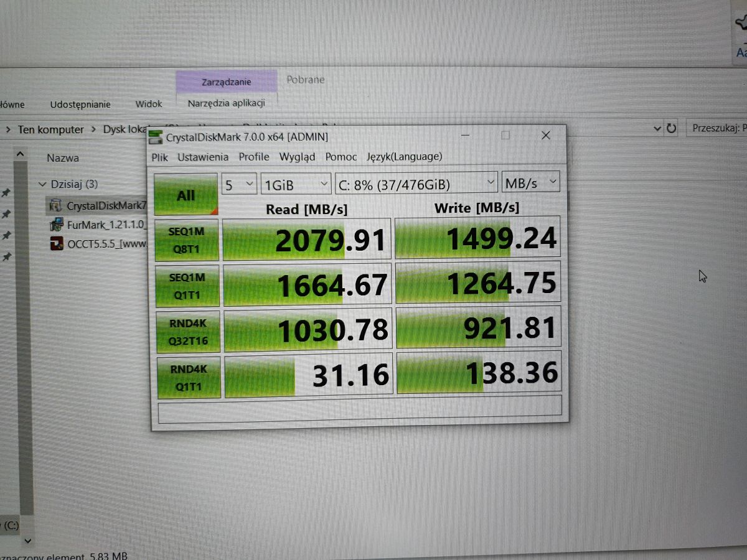Open the test count dropdown showing 5
The image size is (747, 560).
point(239,184)
